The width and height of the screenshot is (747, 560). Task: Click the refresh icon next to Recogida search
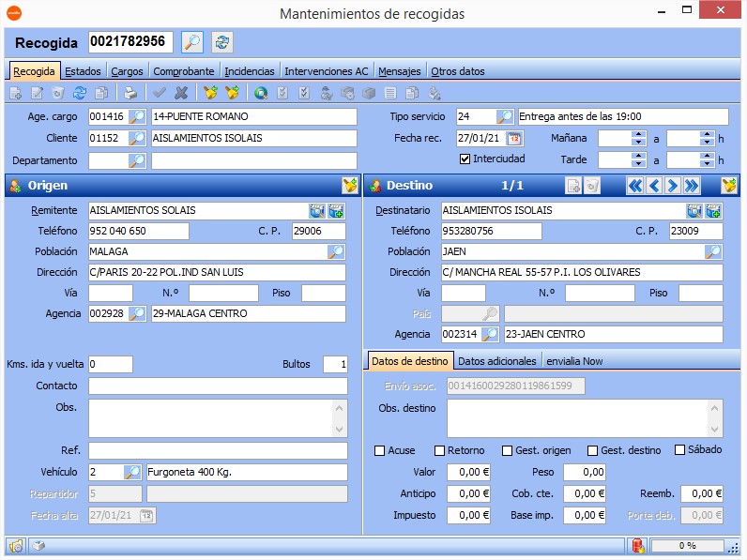click(x=221, y=41)
